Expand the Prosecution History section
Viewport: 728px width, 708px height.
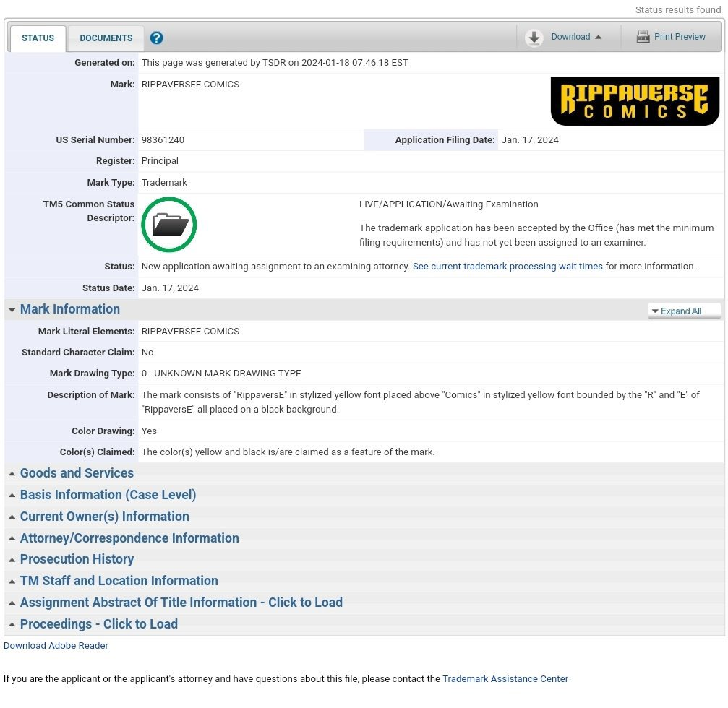pyautogui.click(x=77, y=559)
